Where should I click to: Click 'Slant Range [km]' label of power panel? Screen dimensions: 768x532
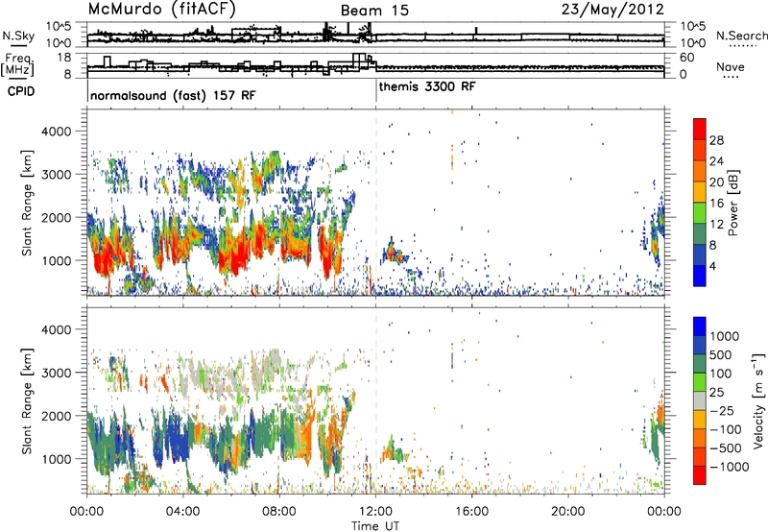click(27, 203)
